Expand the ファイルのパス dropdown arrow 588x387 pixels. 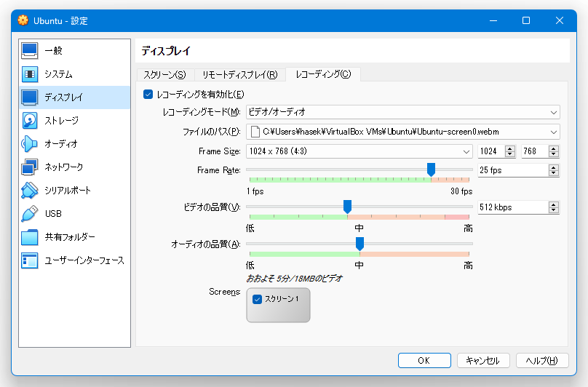pyautogui.click(x=554, y=132)
